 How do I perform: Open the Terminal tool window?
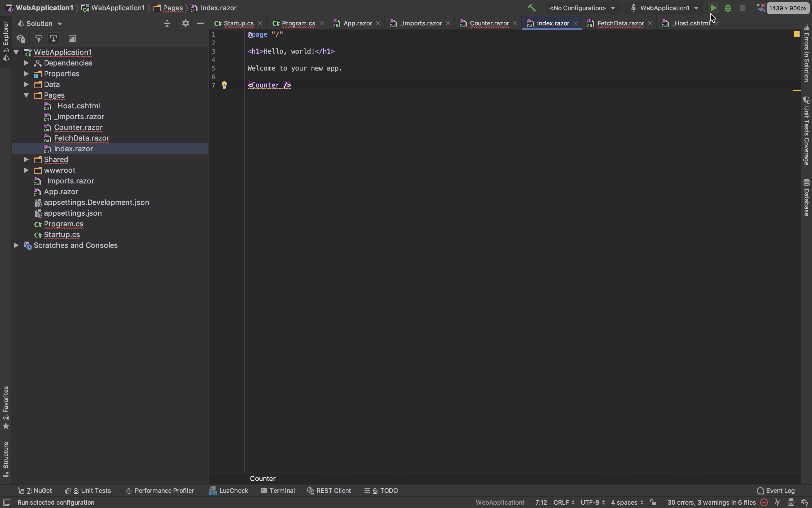tap(278, 491)
